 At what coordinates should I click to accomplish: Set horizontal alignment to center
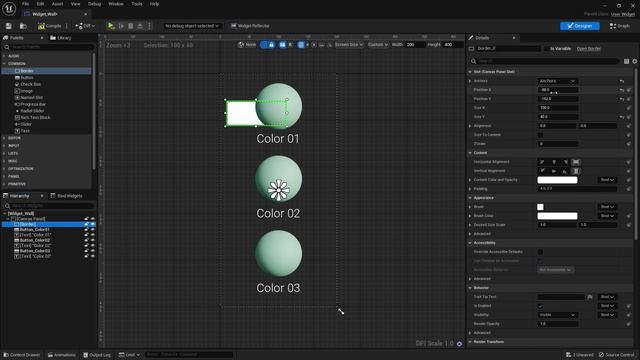tap(554, 162)
